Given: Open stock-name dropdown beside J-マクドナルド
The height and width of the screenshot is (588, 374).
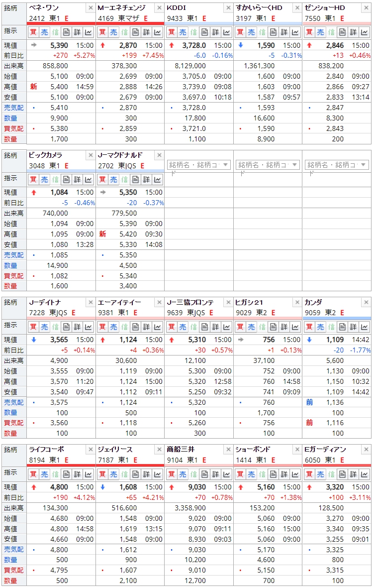Looking at the screenshot, I should coord(198,165).
